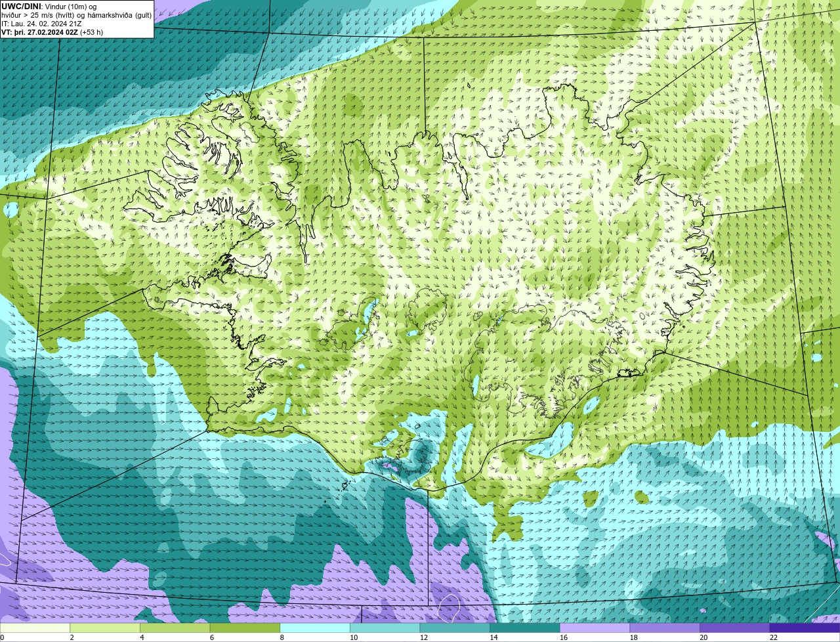Click the medium purple 18–20 legend swatch
This screenshot has height=642, width=840.
(665, 628)
